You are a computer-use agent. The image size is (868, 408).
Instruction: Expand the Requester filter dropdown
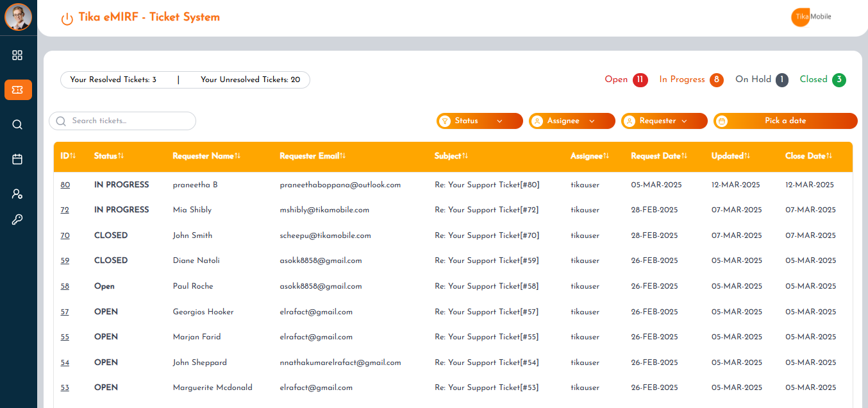(665, 121)
